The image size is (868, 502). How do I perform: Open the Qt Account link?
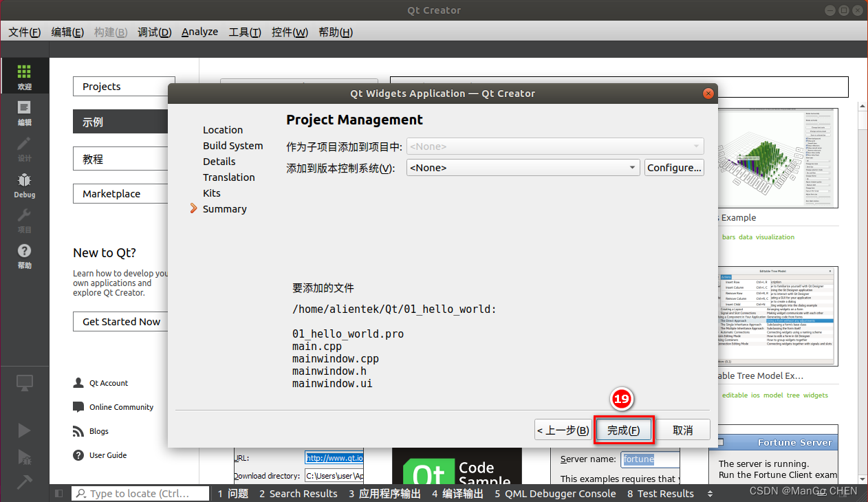(109, 383)
